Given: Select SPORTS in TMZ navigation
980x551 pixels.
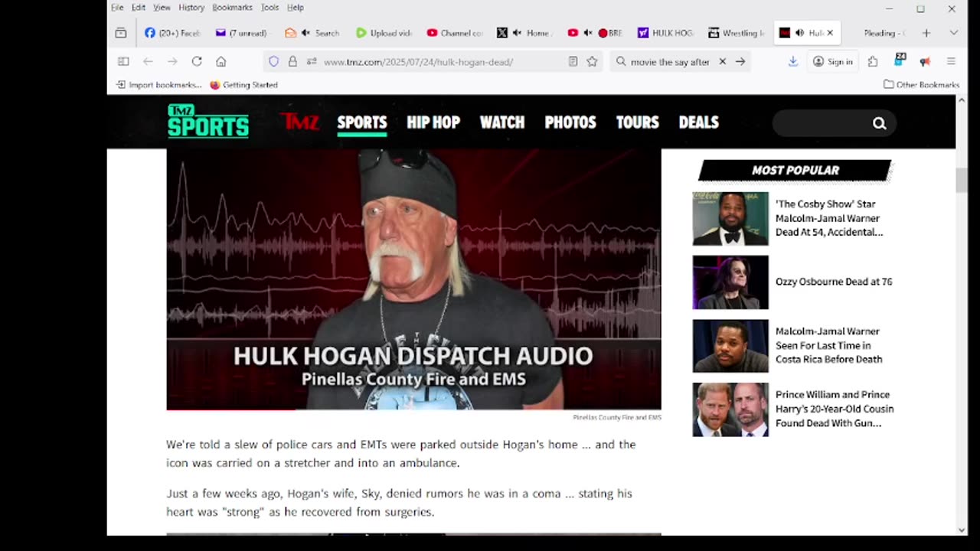Looking at the screenshot, I should tap(362, 122).
